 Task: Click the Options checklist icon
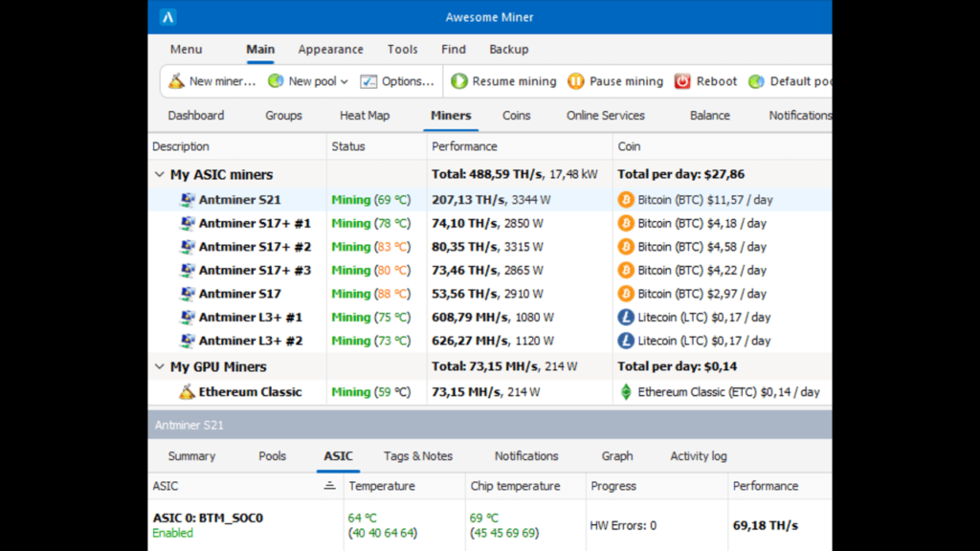(x=368, y=81)
